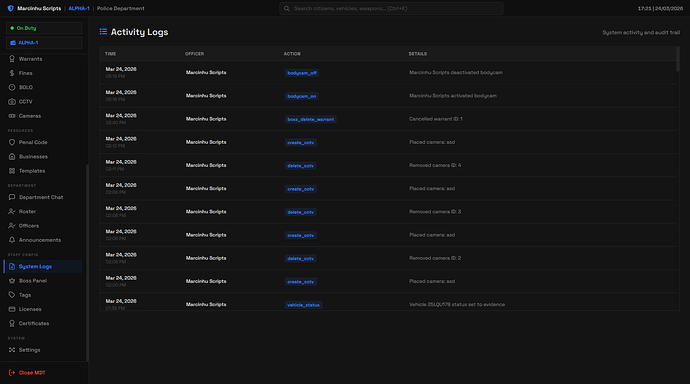Click the Businesses building icon
The height and width of the screenshot is (384, 690).
pyautogui.click(x=12, y=157)
